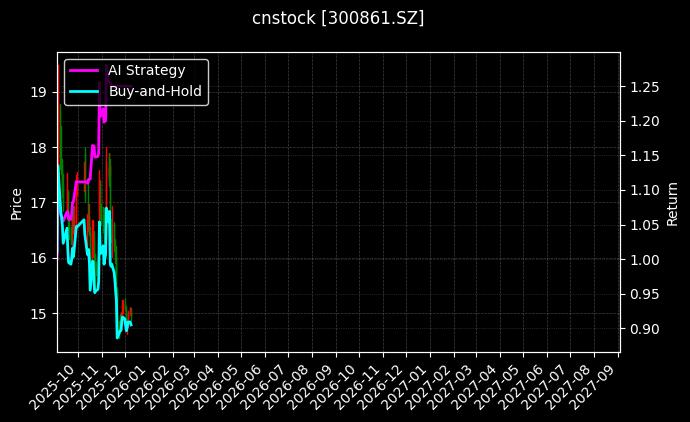Click the 18 price tick label
The width and height of the screenshot is (690, 422).
38,148
